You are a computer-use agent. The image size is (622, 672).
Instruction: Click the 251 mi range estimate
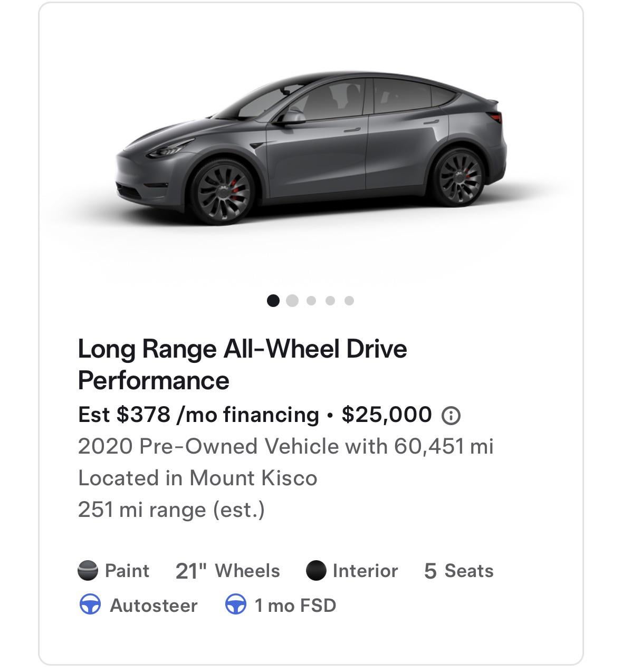pyautogui.click(x=171, y=510)
